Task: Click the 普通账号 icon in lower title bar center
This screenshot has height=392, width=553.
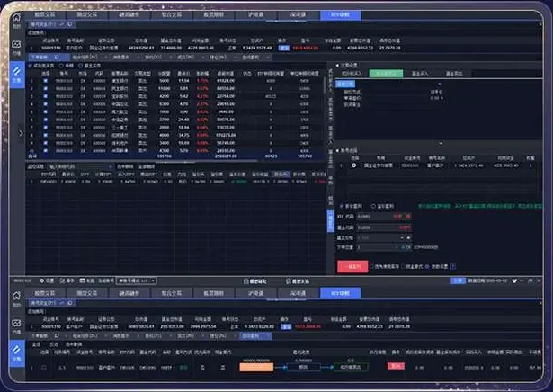Action: pos(246,281)
